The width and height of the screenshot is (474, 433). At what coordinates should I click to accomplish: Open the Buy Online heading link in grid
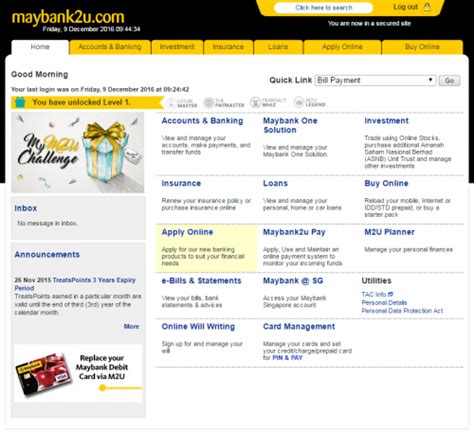pyautogui.click(x=386, y=183)
